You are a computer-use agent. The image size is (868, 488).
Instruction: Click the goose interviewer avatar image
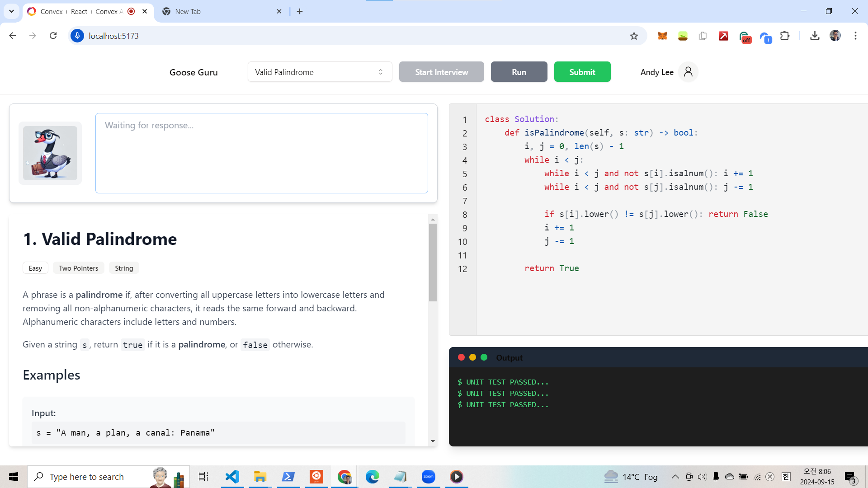[50, 153]
